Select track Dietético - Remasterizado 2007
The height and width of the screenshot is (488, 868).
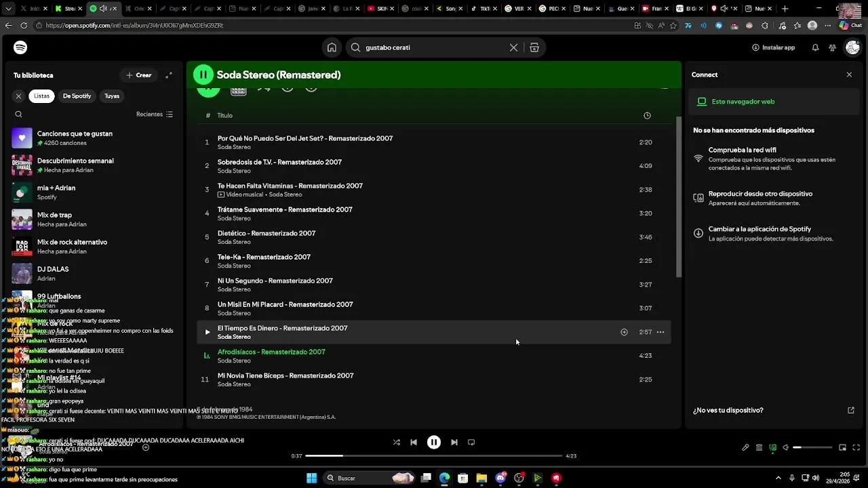coord(434,237)
